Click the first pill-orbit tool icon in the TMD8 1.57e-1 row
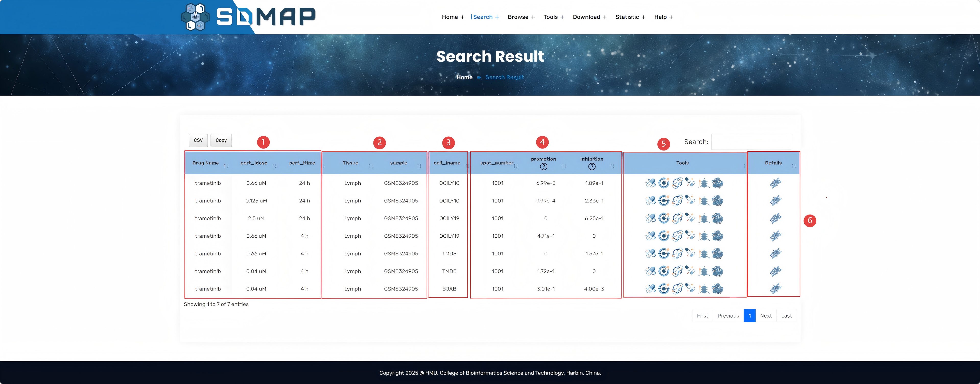The height and width of the screenshot is (384, 980). tap(651, 253)
